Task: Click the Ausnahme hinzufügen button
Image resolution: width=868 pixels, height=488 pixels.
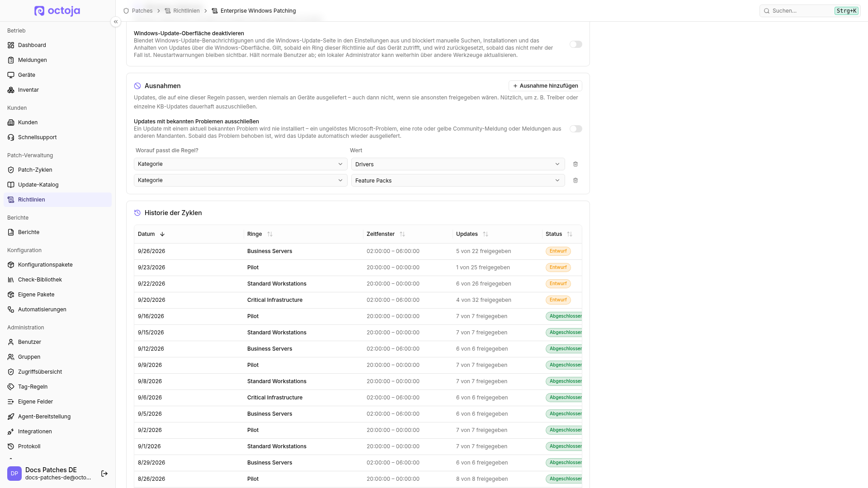Action: click(x=545, y=86)
